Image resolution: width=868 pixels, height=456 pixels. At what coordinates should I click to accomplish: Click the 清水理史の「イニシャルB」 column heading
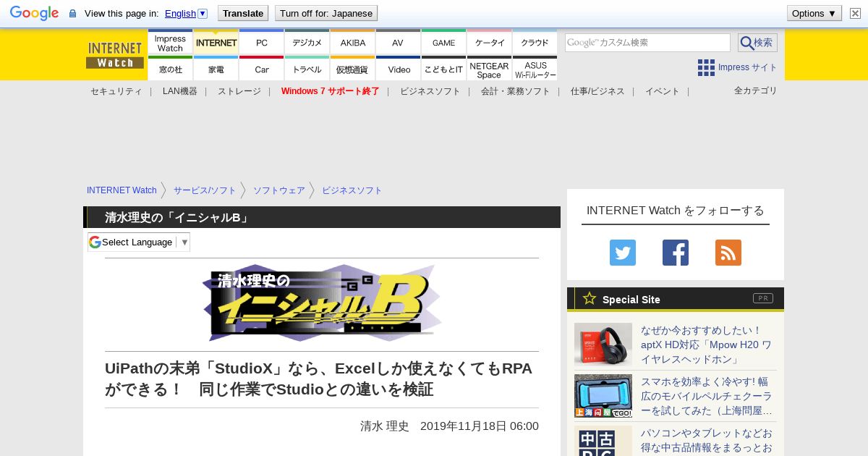178,217
